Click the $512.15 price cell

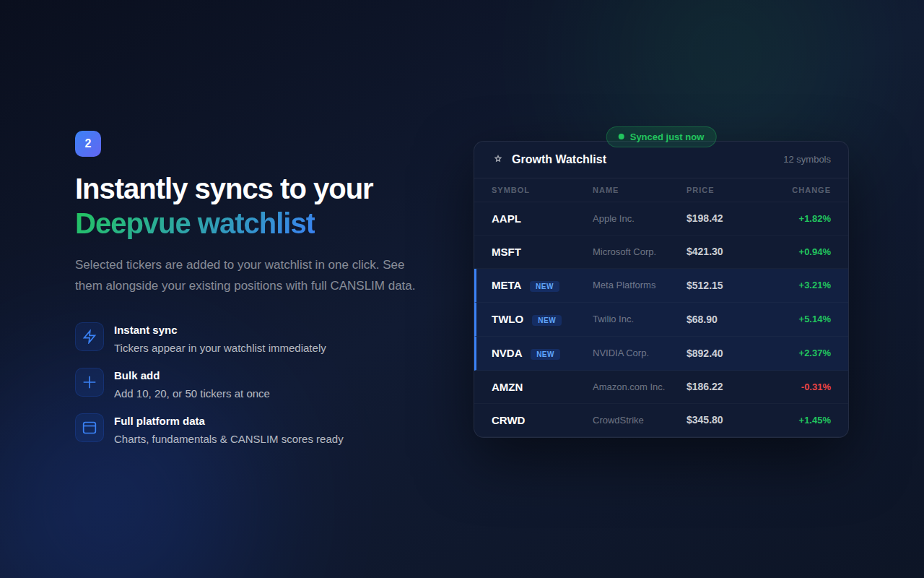point(705,285)
